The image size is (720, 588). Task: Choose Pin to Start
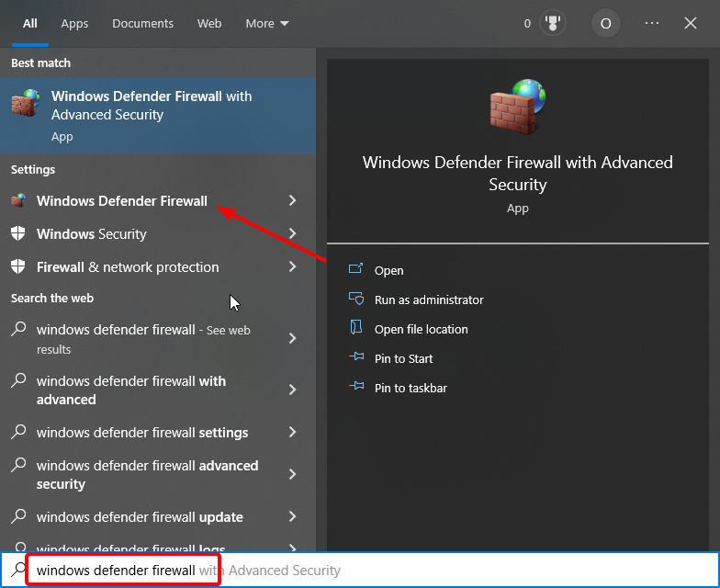[404, 358]
